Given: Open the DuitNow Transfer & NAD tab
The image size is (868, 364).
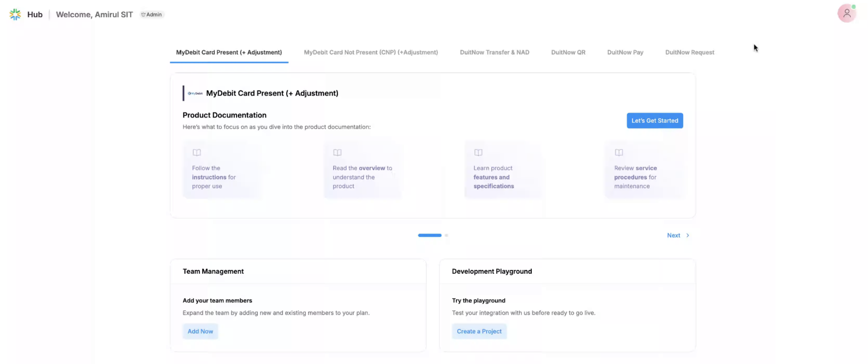Looking at the screenshot, I should tap(494, 52).
